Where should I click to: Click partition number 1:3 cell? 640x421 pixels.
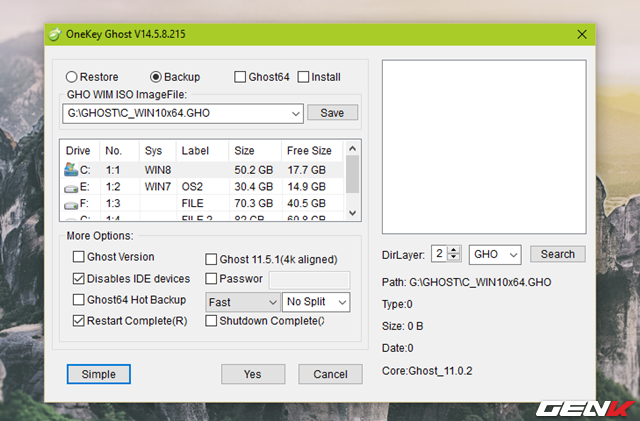coord(113,203)
